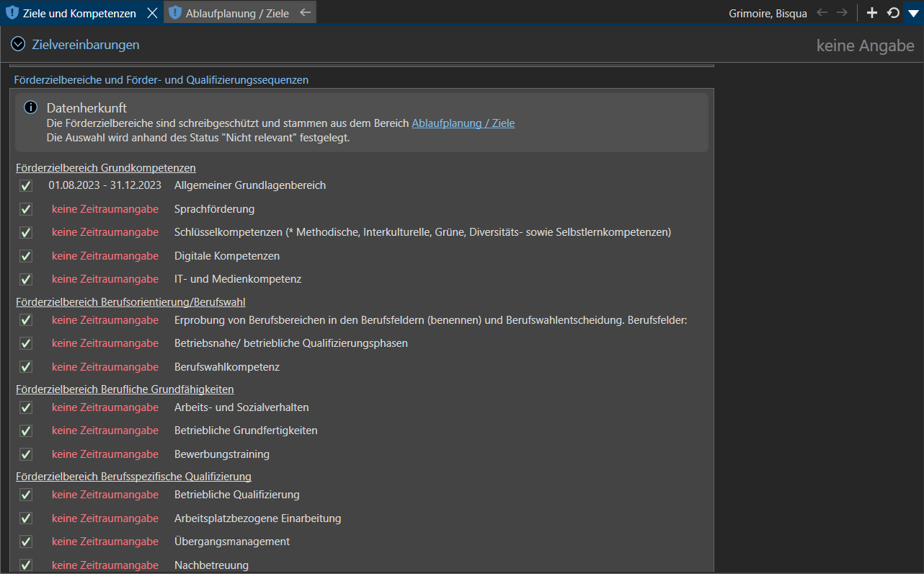This screenshot has width=924, height=574.
Task: Toggle the Übergangsmanagement checkbox
Action: [x=26, y=542]
